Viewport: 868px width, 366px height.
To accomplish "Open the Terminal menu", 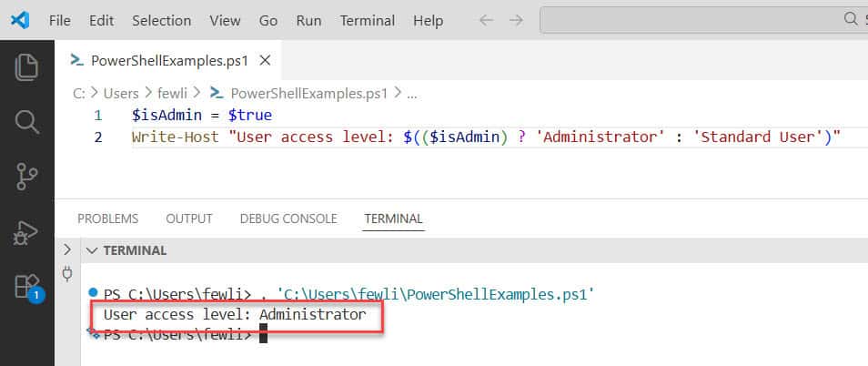I will pos(368,21).
